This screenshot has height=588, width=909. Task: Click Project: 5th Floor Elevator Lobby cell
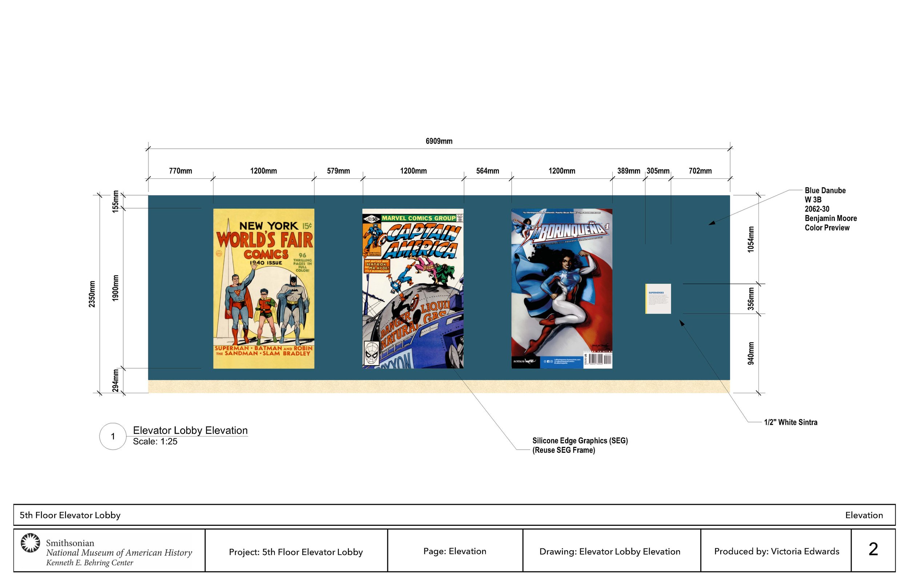click(296, 551)
